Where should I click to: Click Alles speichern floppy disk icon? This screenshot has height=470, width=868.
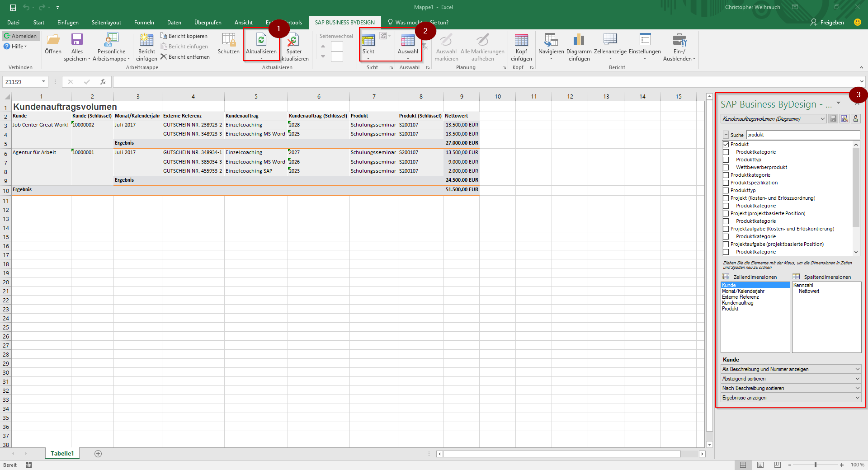[77, 40]
